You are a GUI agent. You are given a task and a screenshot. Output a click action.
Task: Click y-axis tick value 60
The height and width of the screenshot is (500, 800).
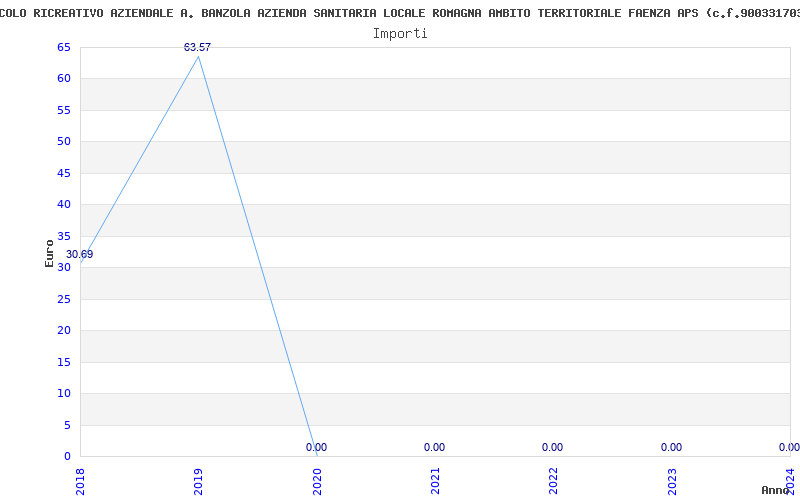click(x=64, y=79)
